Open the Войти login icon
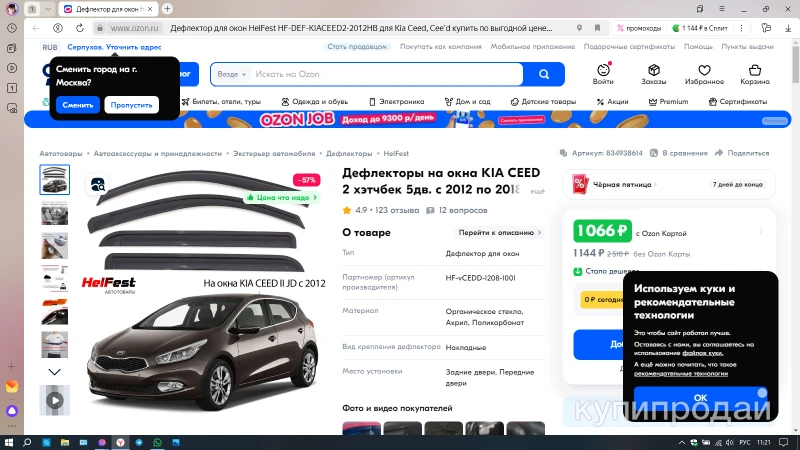 603,74
